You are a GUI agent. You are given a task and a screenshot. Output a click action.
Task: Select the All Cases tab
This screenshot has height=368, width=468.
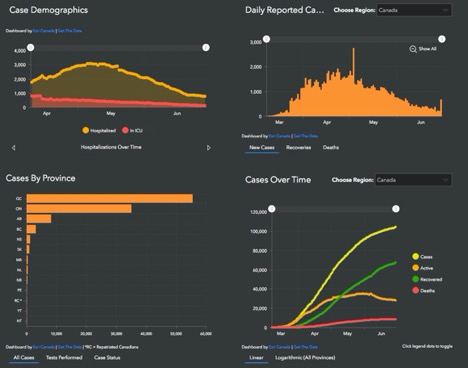point(24,358)
